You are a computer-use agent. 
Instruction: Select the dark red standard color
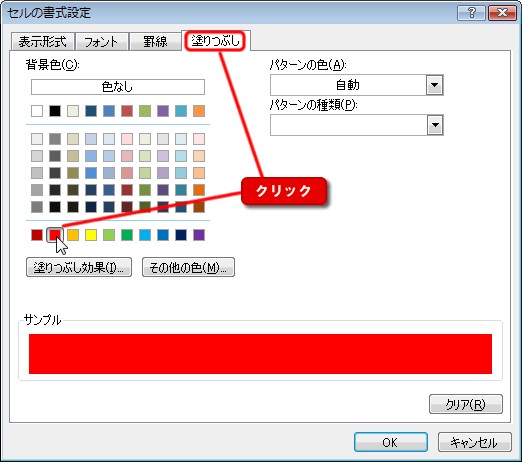tap(37, 235)
